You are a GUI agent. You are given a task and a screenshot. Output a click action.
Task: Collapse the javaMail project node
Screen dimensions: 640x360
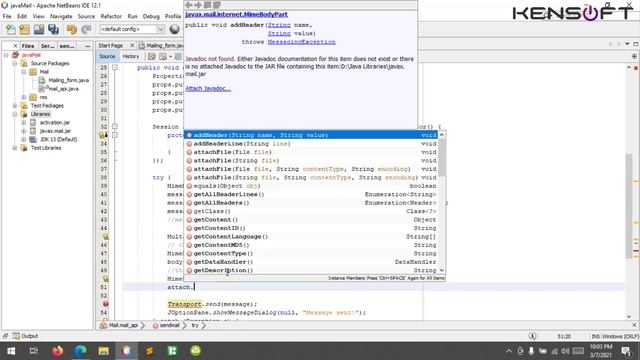click(x=7, y=55)
